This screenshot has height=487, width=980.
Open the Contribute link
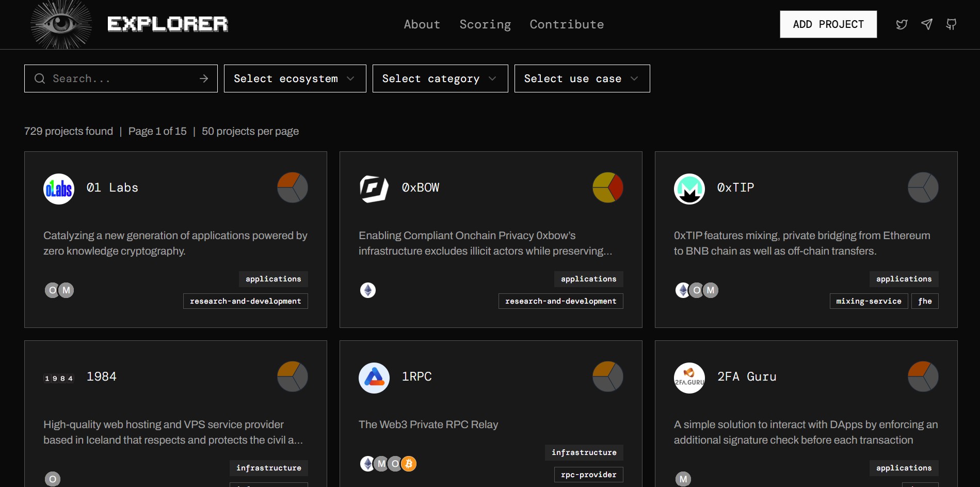[567, 24]
